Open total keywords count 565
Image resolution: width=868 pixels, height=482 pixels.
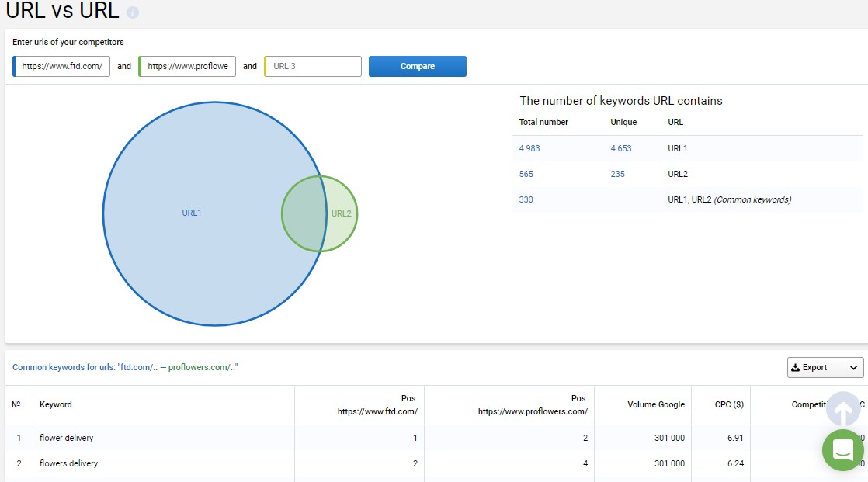click(526, 174)
